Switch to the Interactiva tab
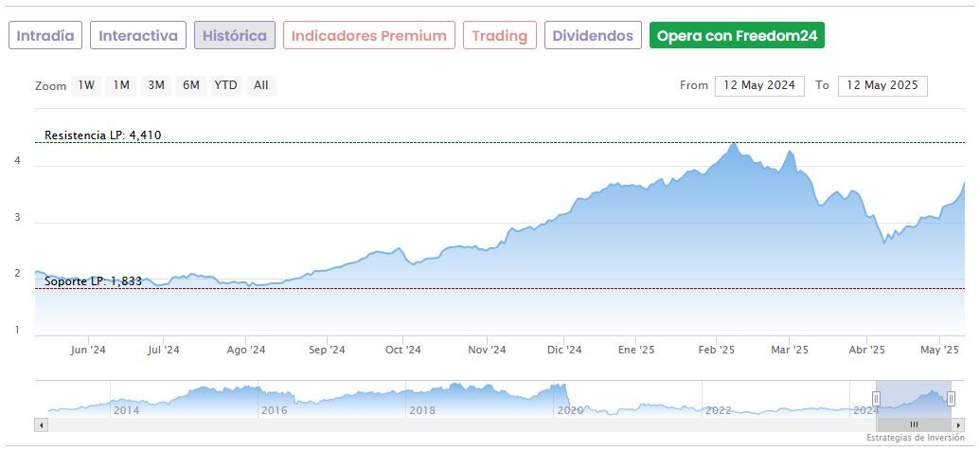This screenshot has width=980, height=451. [x=138, y=36]
